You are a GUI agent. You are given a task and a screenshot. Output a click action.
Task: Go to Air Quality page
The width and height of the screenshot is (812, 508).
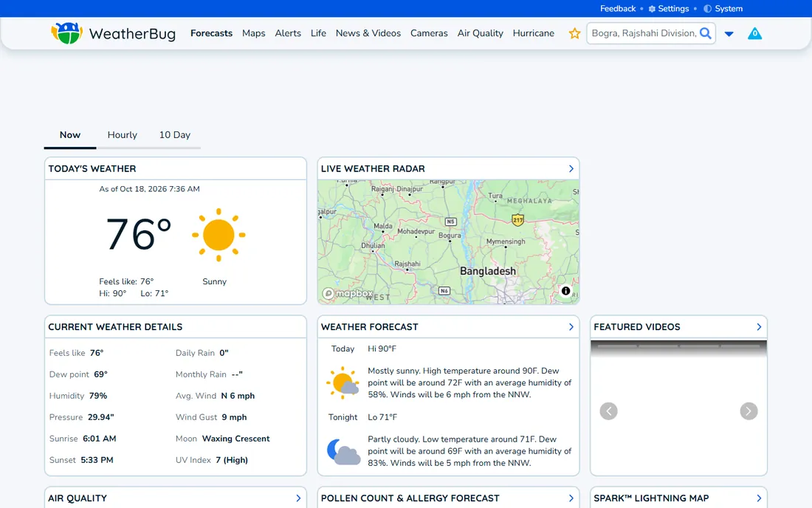[480, 33]
